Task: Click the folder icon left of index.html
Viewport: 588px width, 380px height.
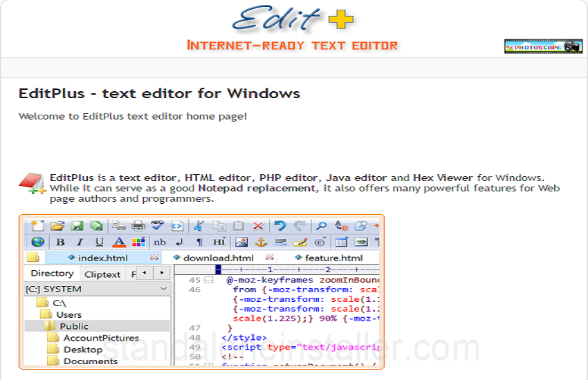Action: pyautogui.click(x=33, y=257)
